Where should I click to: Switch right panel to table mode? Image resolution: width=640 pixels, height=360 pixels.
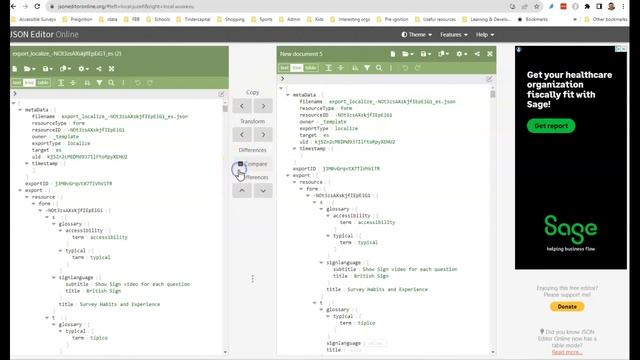click(x=311, y=68)
